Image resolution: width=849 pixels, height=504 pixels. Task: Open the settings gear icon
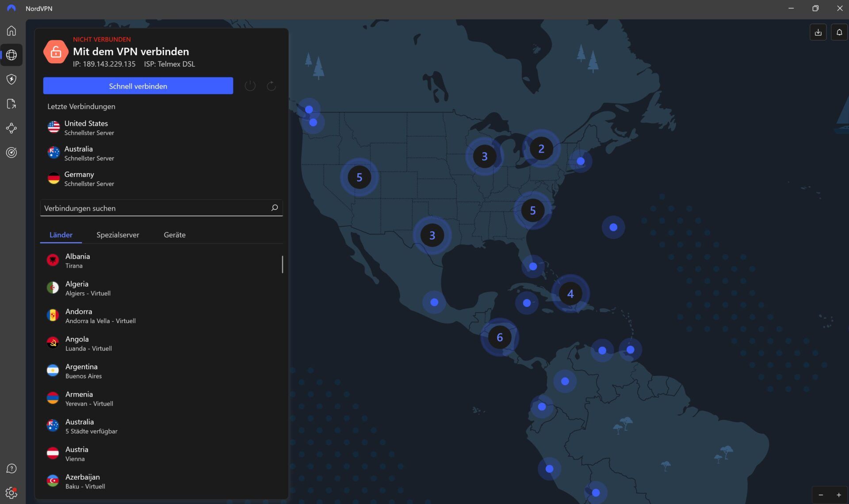[x=11, y=493]
